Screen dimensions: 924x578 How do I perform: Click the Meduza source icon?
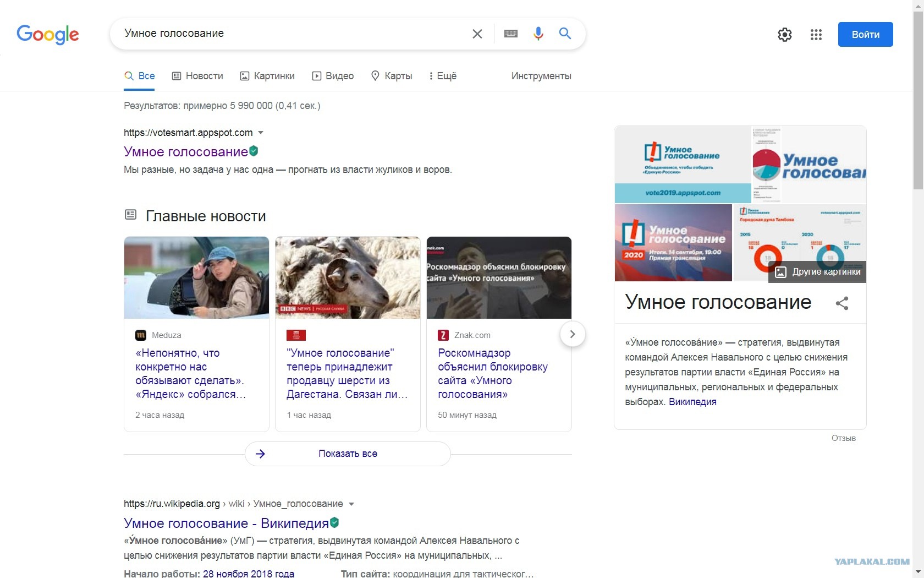[x=141, y=335]
